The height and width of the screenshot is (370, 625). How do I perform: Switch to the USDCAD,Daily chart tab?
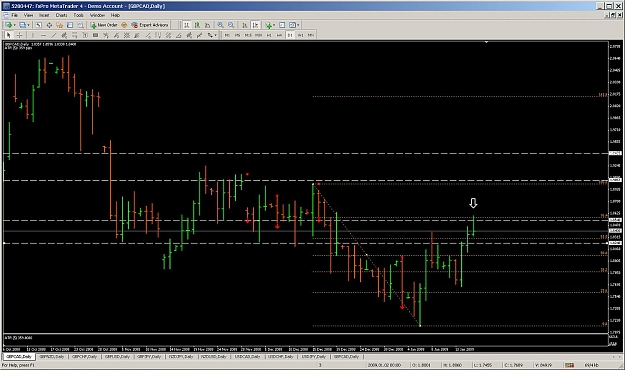(247, 356)
